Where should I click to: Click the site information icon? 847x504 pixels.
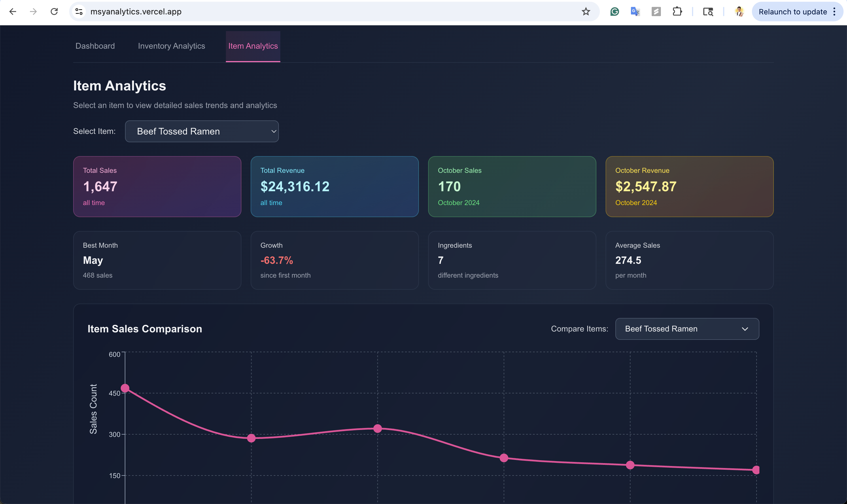[79, 12]
